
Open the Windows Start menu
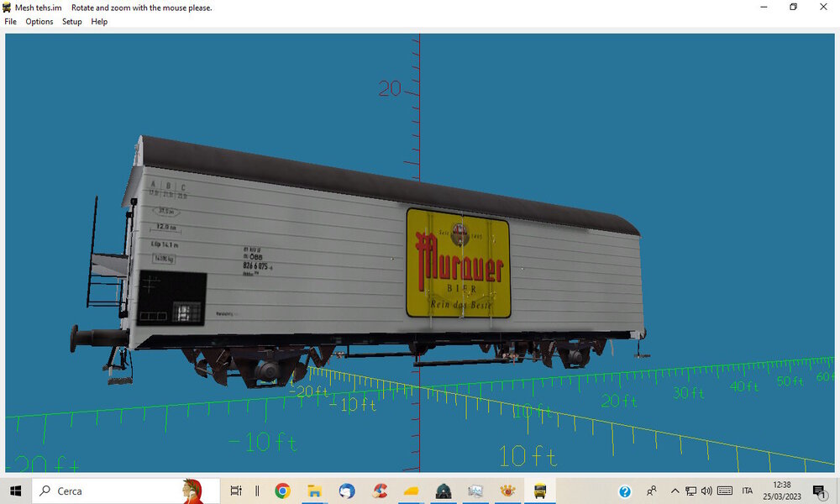pos(15,491)
